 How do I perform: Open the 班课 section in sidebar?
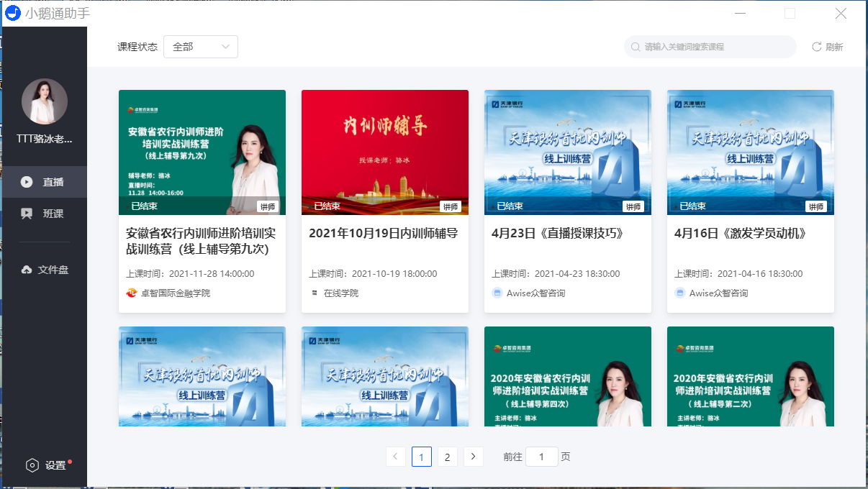pyautogui.click(x=44, y=214)
